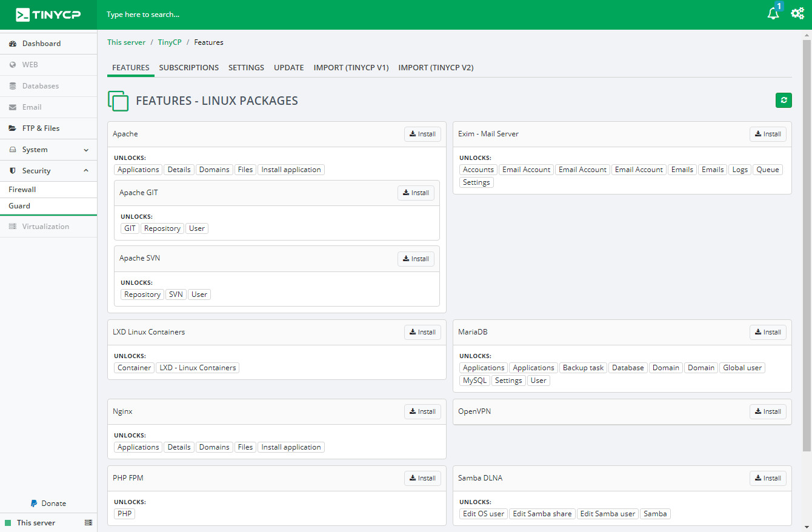Switch to the Subscriptions tab
This screenshot has width=812, height=532.
[189, 68]
